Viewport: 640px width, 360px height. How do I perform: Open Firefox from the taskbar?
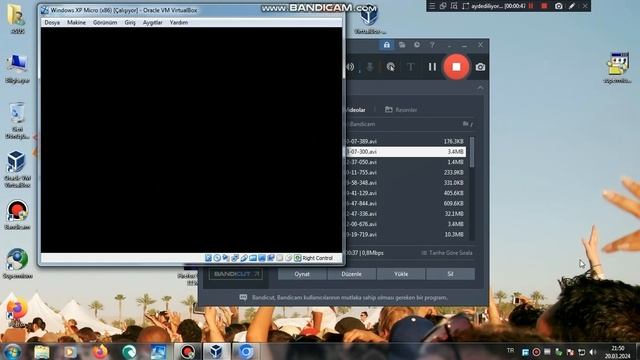(x=100, y=352)
